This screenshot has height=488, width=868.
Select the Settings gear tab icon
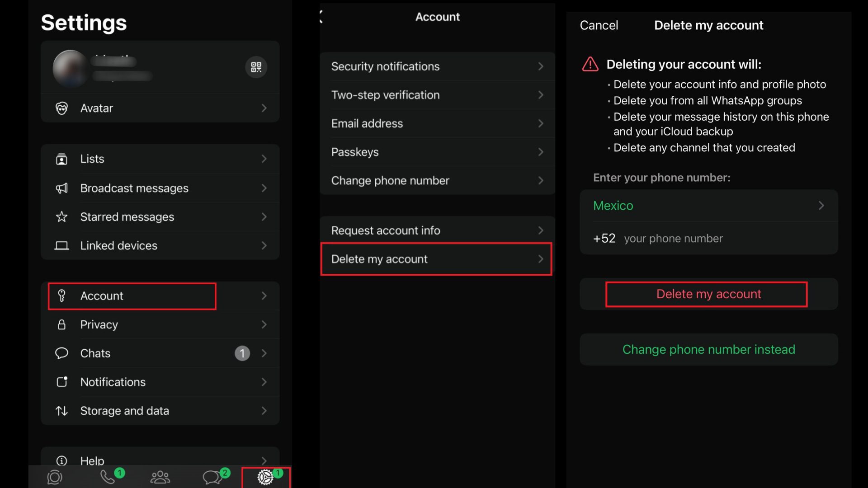point(265,477)
